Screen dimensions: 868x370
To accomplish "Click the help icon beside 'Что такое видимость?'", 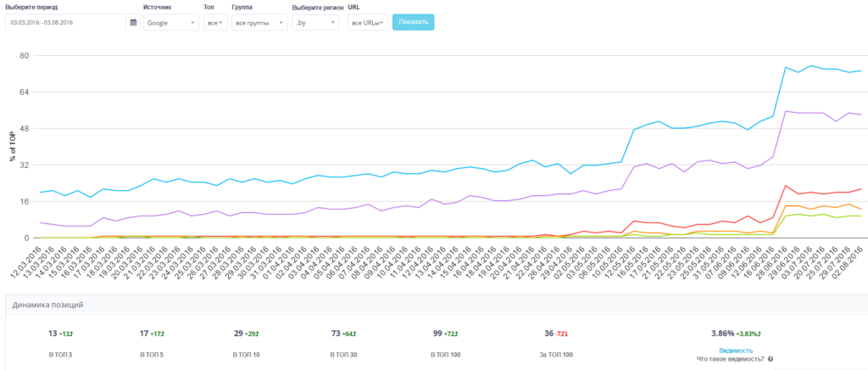I will tap(770, 359).
